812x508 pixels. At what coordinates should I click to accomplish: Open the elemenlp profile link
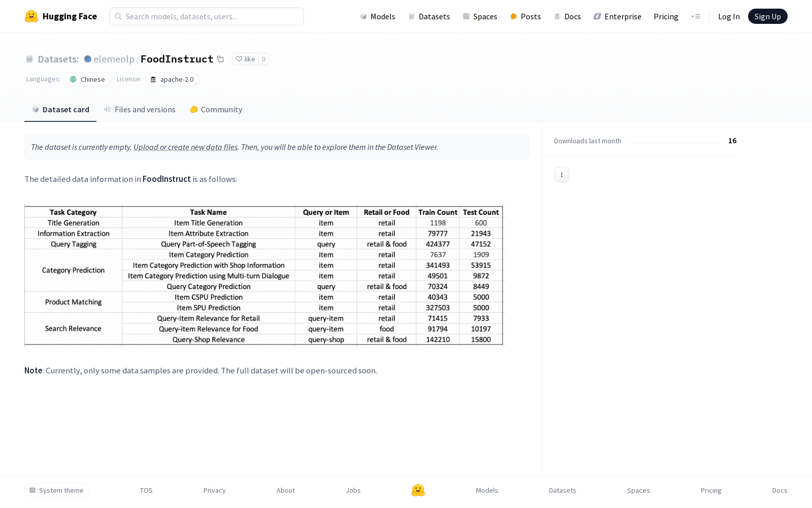click(114, 59)
